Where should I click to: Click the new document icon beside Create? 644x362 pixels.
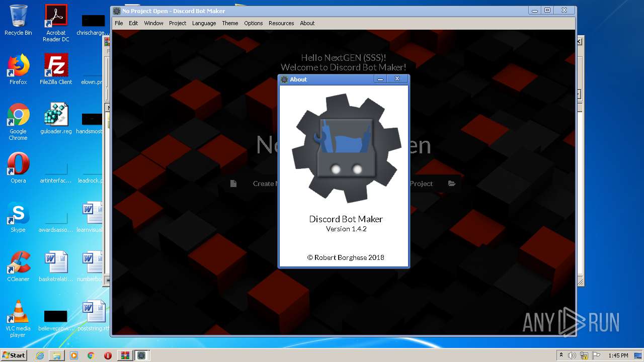coord(233,184)
